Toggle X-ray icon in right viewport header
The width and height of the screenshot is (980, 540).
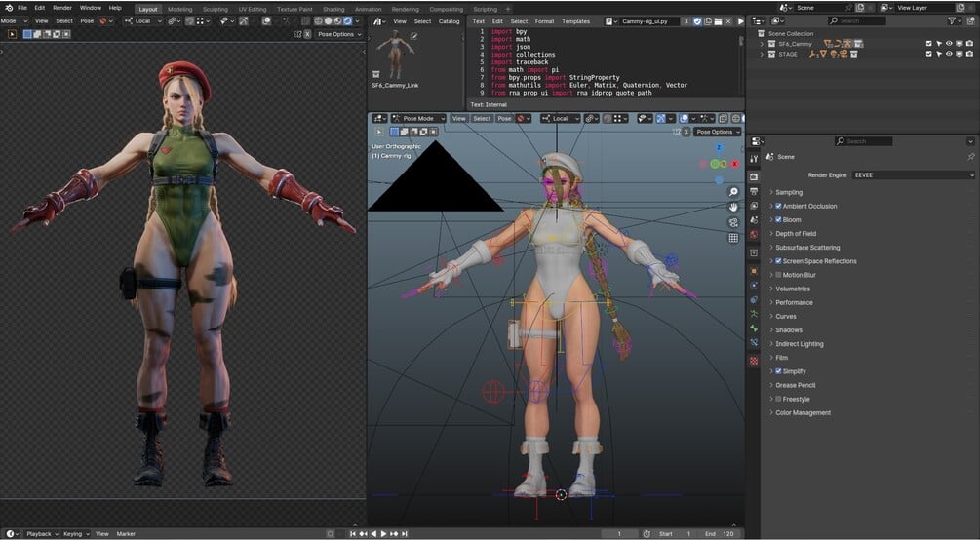pos(723,118)
